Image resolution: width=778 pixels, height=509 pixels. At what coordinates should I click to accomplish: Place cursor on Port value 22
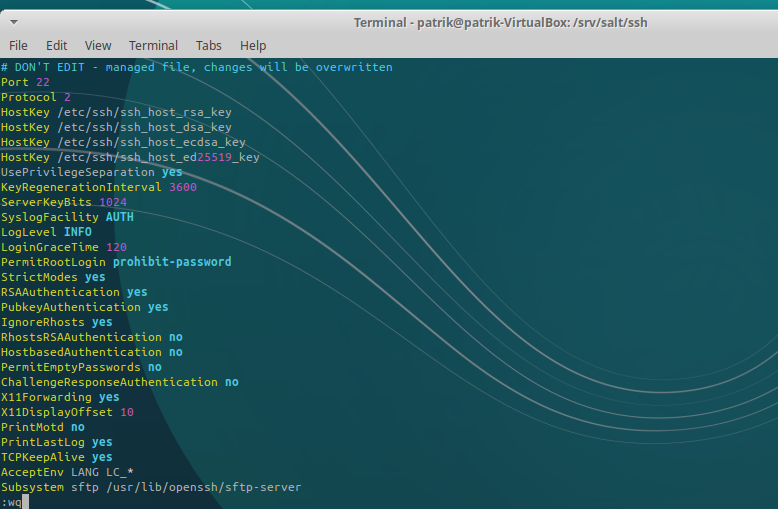42,82
